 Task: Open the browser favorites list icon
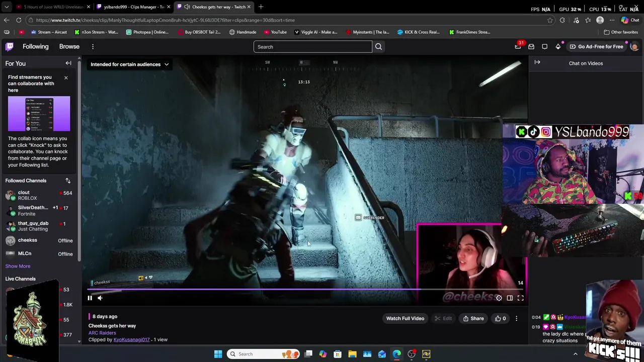point(588,20)
